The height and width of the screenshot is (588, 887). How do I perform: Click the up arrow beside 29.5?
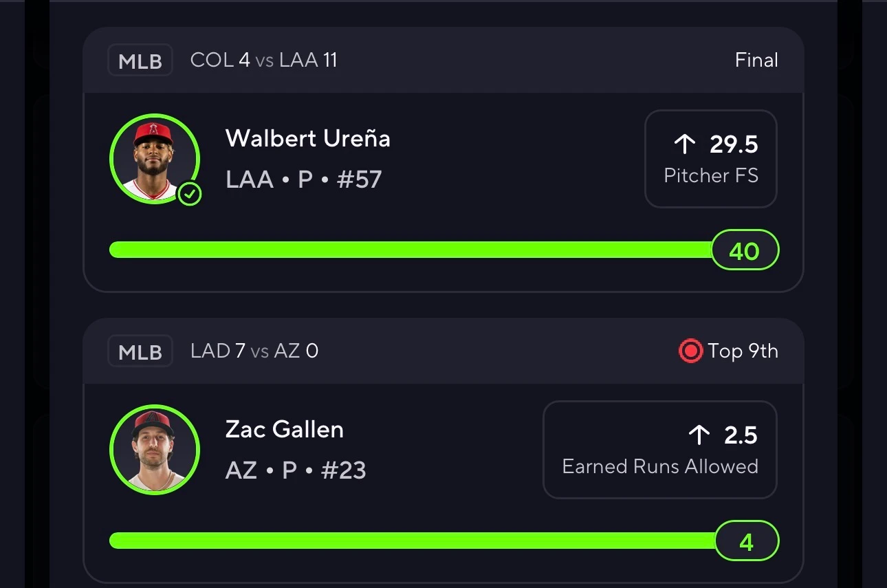(685, 144)
